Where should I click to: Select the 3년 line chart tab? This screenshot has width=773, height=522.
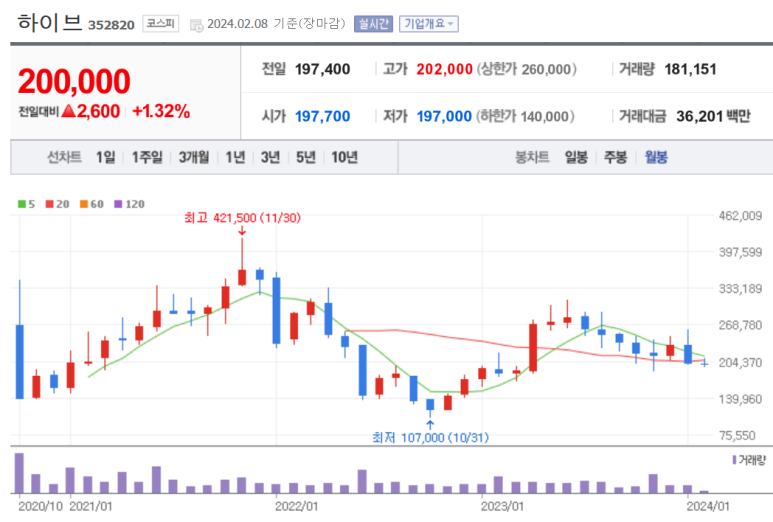[x=270, y=157]
